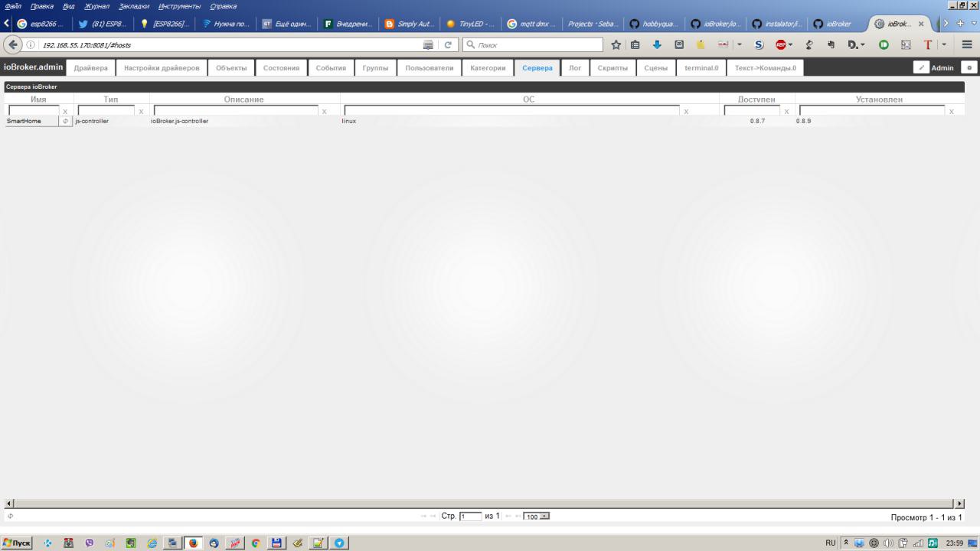Viewport: 980px width, 551px height.
Task: Click the blue S extension icon
Action: [x=759, y=44]
